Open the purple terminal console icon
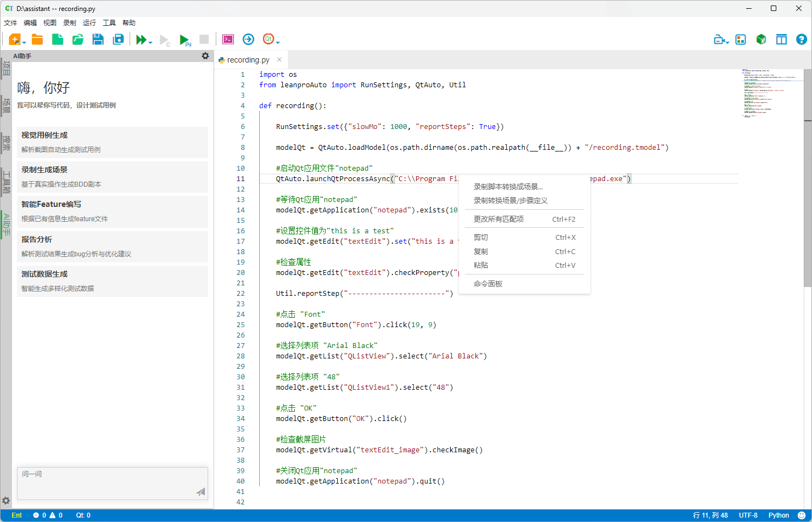 228,39
